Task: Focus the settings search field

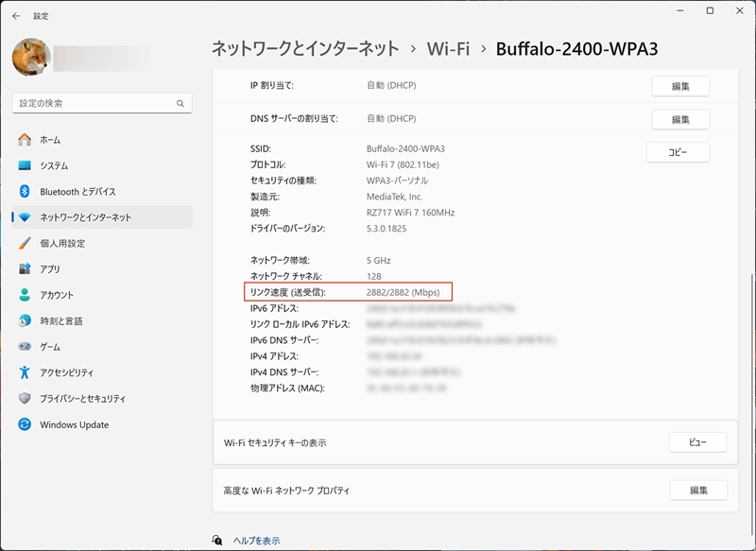Action: point(102,103)
